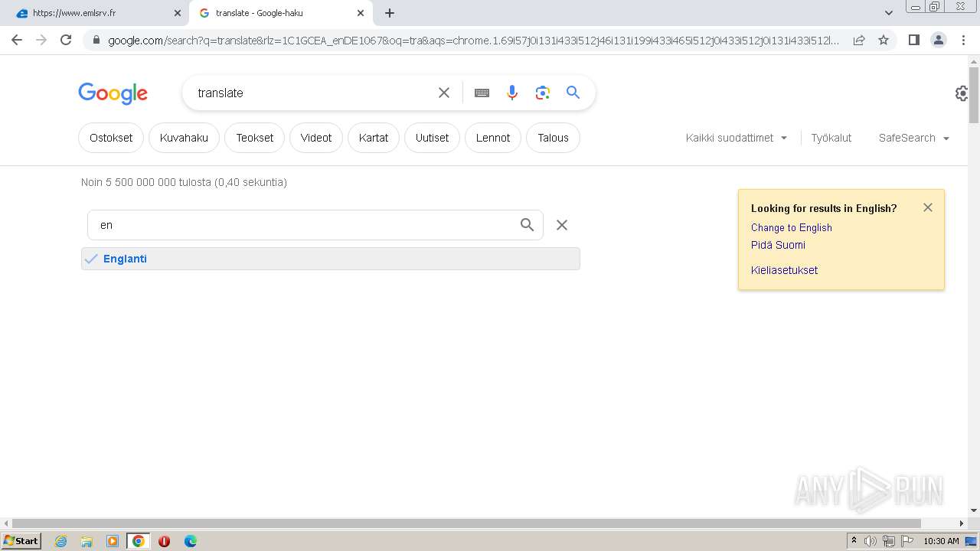980x551 pixels.
Task: Filter results by Kuvahaku
Action: [184, 138]
